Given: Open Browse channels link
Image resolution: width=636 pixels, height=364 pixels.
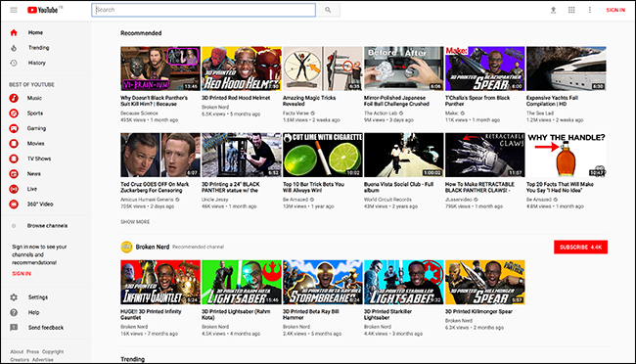Looking at the screenshot, I should click(x=48, y=226).
